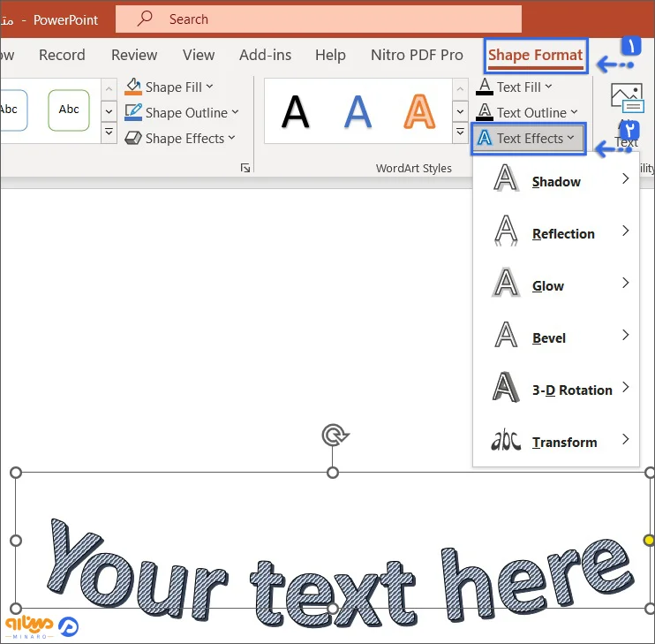Open the 3-D Rotation submenu

pos(556,389)
